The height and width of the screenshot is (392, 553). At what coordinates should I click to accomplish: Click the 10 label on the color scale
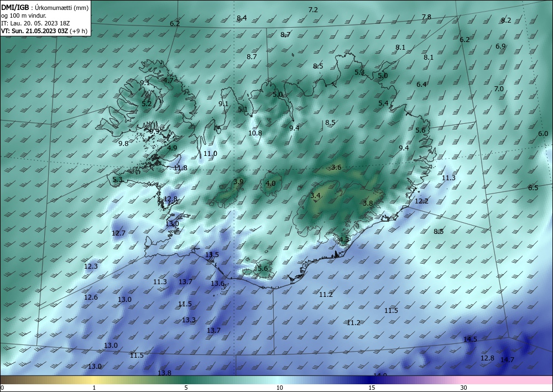[279, 388]
